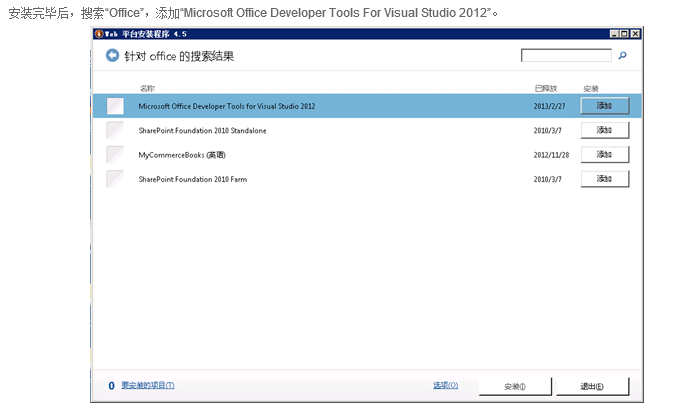Add SharePoint Foundation 2010 Farm
Screen dimensions: 677x408
point(604,179)
